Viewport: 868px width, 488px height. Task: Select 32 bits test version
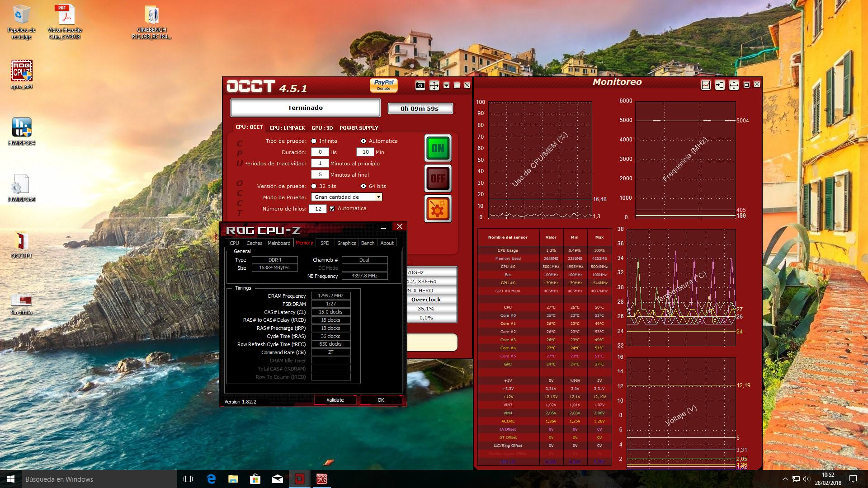tap(314, 186)
